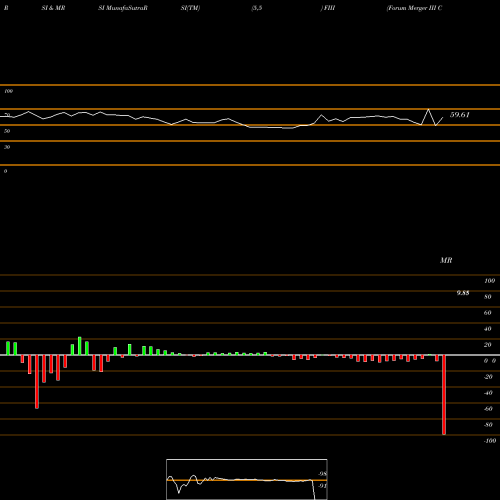Click the tallest red bar reaching -100
The width and height of the screenshot is (500, 500).
pyautogui.click(x=444, y=395)
